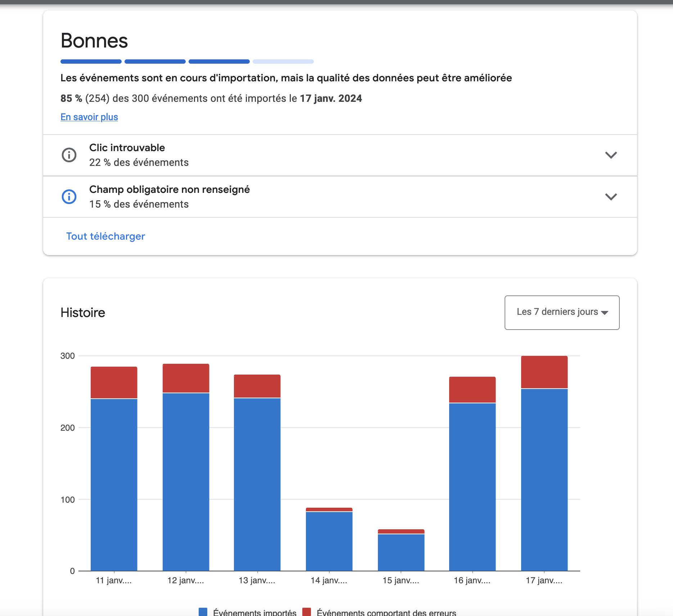Select the blue bar for 13 janv.
This screenshot has height=616, width=673.
coord(257,484)
